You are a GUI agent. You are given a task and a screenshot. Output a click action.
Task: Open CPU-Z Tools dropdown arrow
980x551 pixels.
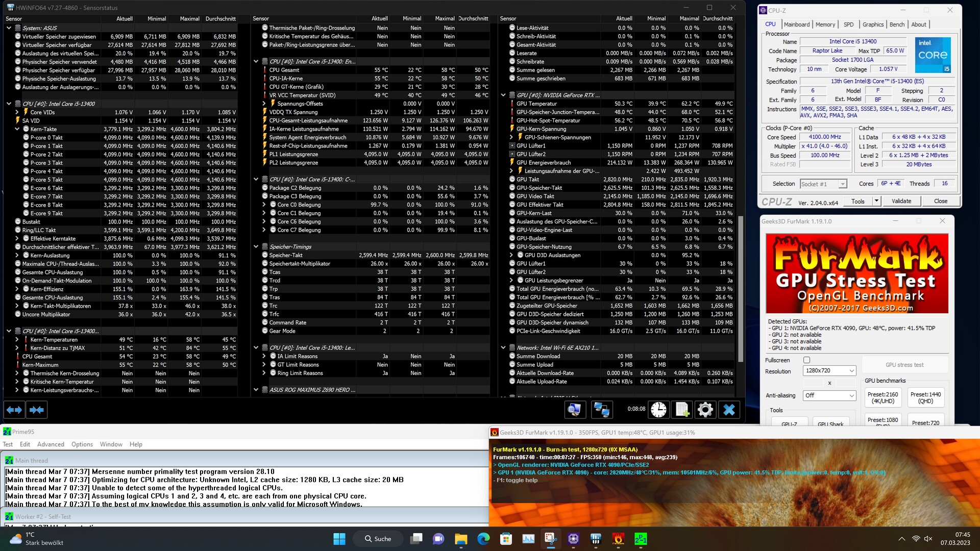point(876,201)
